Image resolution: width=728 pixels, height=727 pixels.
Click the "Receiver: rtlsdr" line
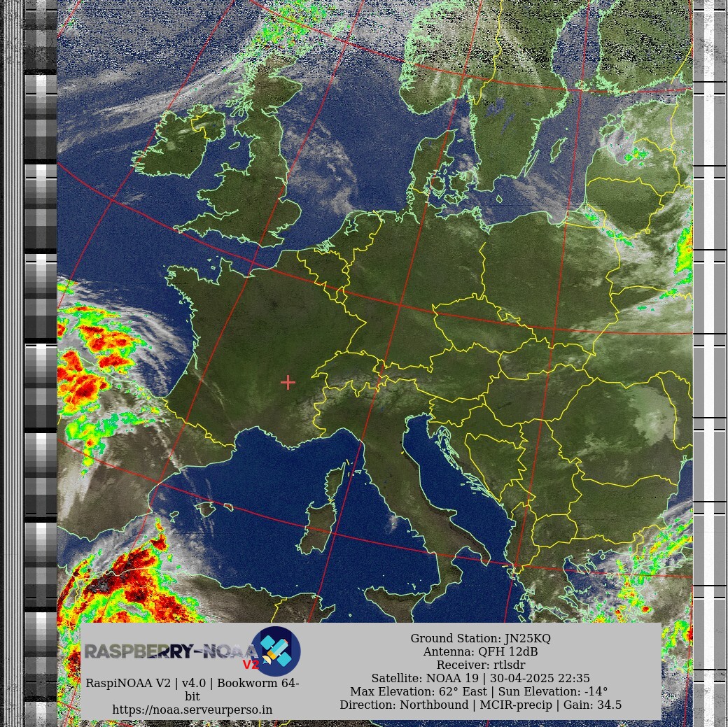point(480,665)
